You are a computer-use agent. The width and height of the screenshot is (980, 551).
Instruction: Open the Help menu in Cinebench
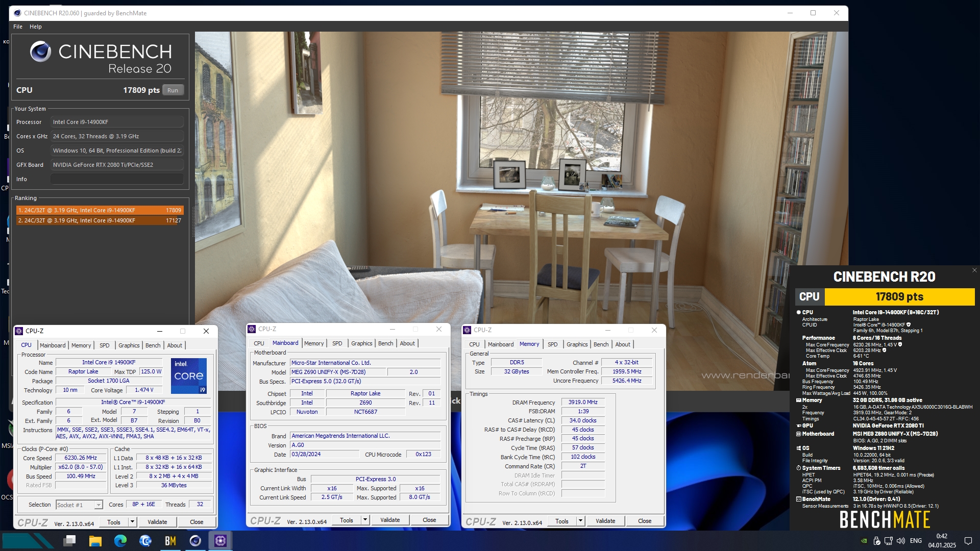(36, 27)
